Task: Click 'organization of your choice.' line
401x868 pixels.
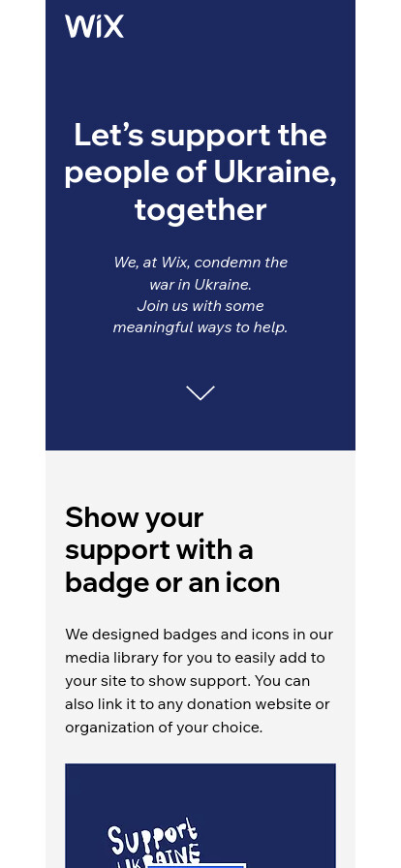Action: point(164,728)
